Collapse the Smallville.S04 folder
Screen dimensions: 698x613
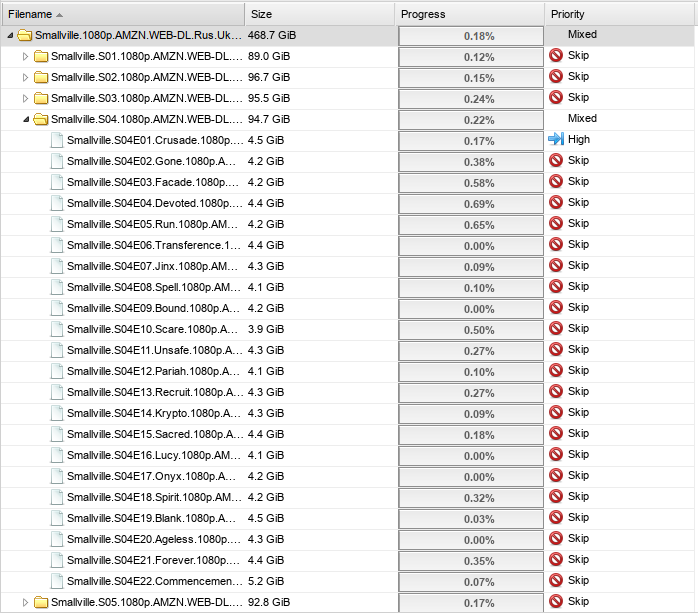26,119
